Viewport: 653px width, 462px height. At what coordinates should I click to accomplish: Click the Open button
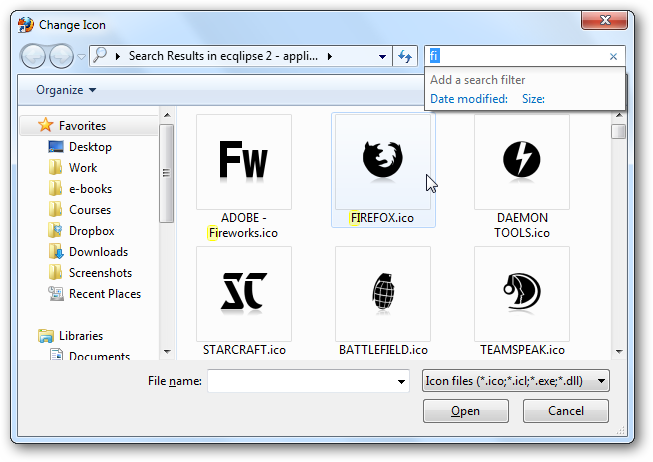click(466, 411)
